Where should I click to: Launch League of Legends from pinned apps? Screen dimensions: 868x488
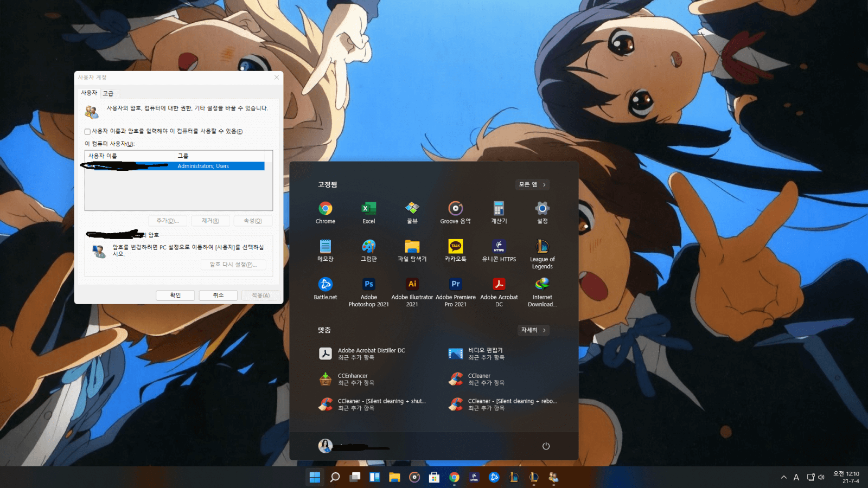coord(542,254)
